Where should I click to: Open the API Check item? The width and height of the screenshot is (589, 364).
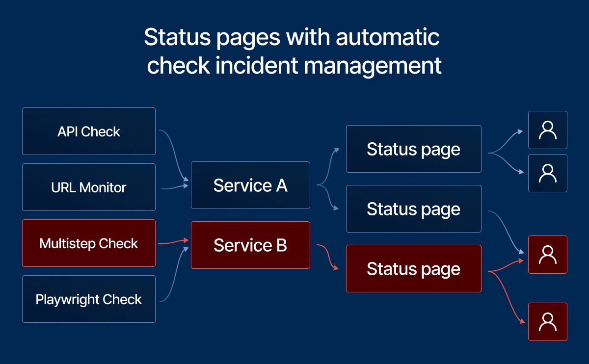point(88,131)
